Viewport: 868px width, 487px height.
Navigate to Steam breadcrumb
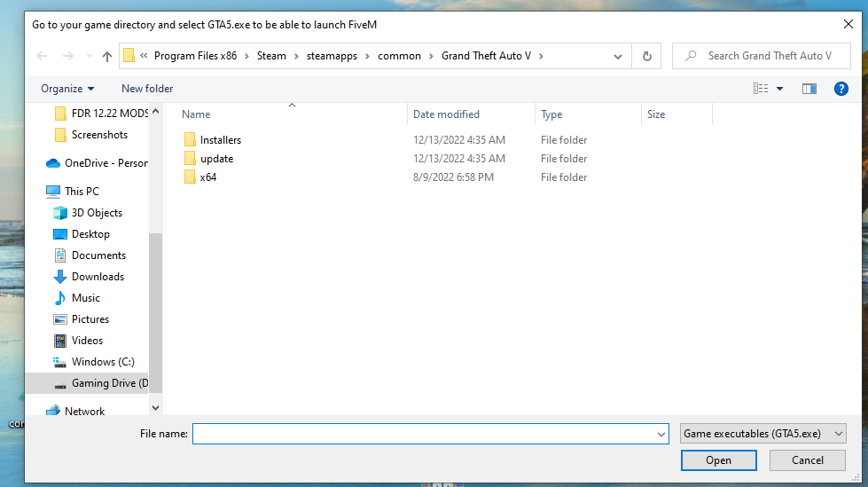point(271,56)
